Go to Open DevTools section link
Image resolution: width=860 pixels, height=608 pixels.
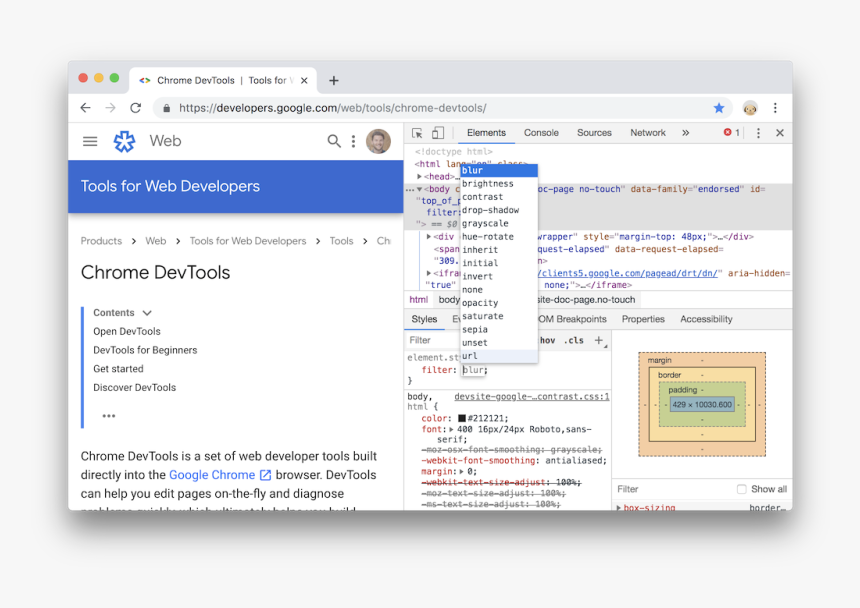click(127, 331)
